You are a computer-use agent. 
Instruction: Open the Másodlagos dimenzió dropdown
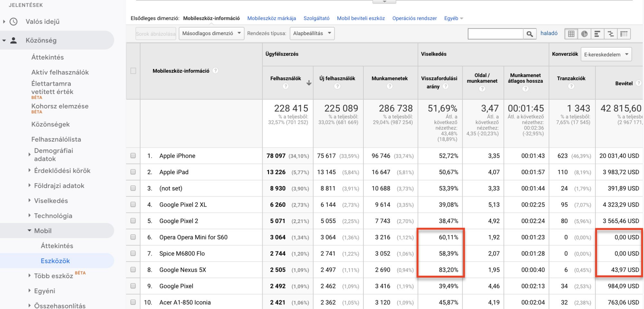click(x=211, y=33)
